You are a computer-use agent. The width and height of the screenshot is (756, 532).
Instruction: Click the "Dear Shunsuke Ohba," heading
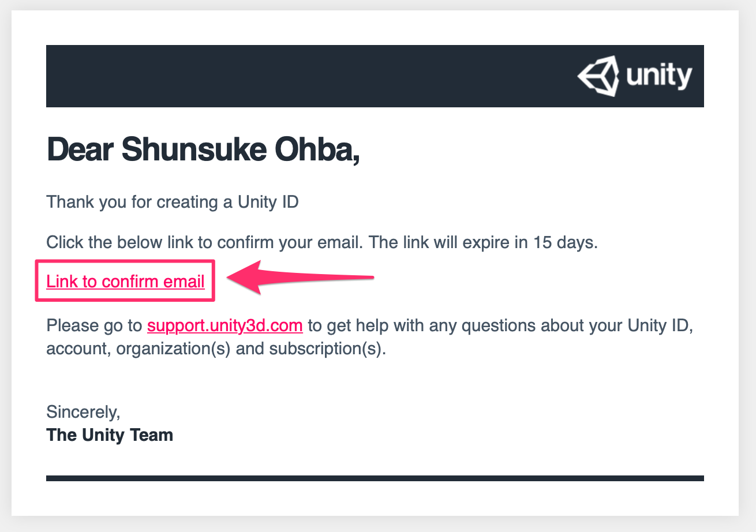(x=203, y=151)
